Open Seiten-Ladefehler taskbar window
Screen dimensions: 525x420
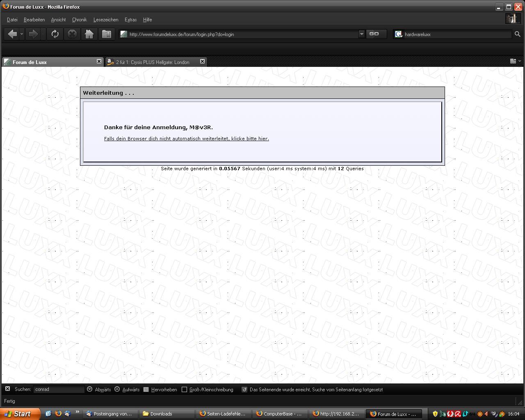pyautogui.click(x=224, y=414)
